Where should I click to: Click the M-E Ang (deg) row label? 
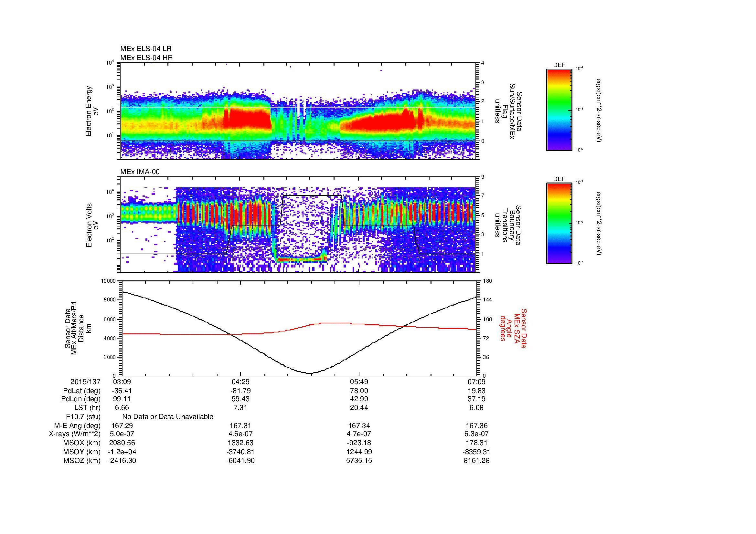click(77, 426)
